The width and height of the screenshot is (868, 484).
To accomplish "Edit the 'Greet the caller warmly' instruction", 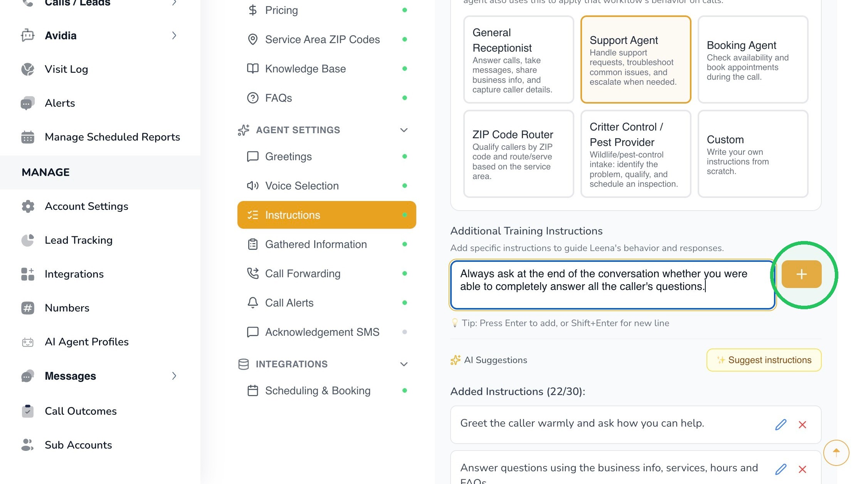I will coord(781,424).
